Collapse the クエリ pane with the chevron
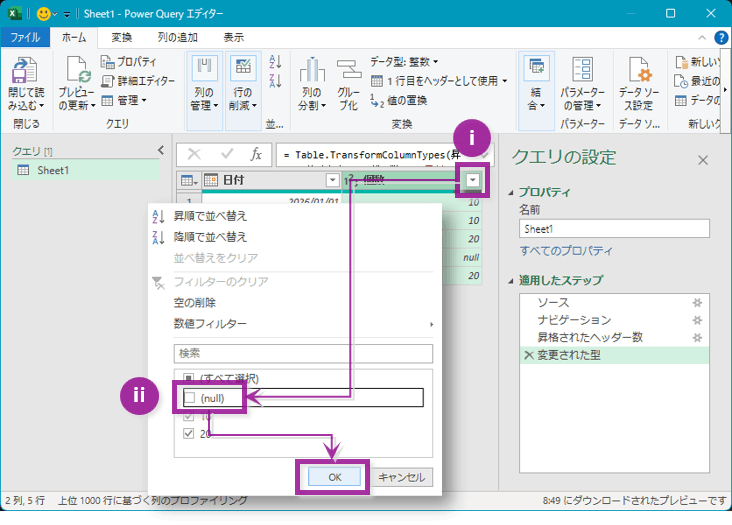This screenshot has width=732, height=525. 161,150
